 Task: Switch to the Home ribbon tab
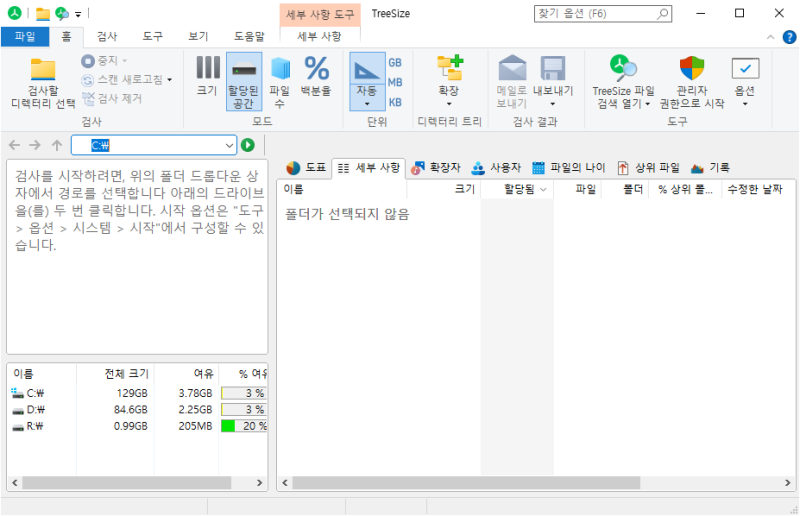(x=66, y=37)
